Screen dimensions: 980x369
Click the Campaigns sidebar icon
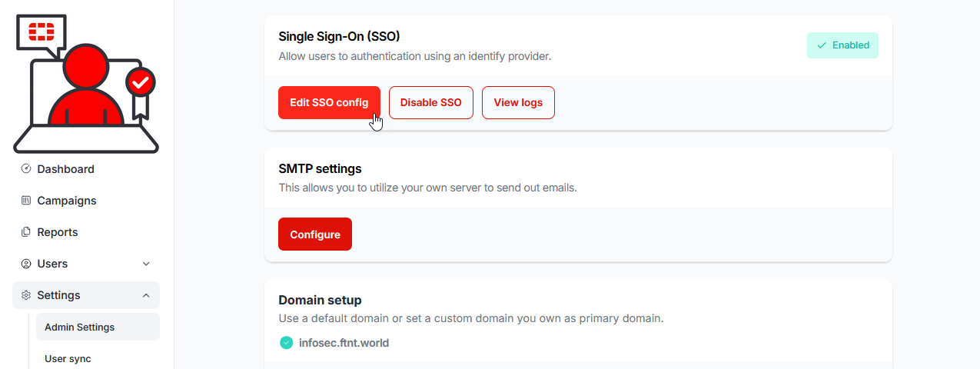tap(26, 201)
